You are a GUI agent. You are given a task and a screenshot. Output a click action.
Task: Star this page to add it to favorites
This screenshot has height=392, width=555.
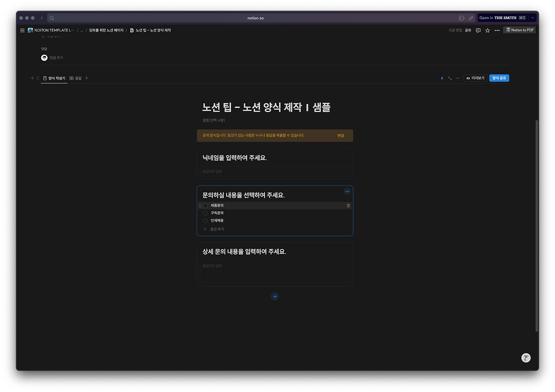tap(487, 30)
